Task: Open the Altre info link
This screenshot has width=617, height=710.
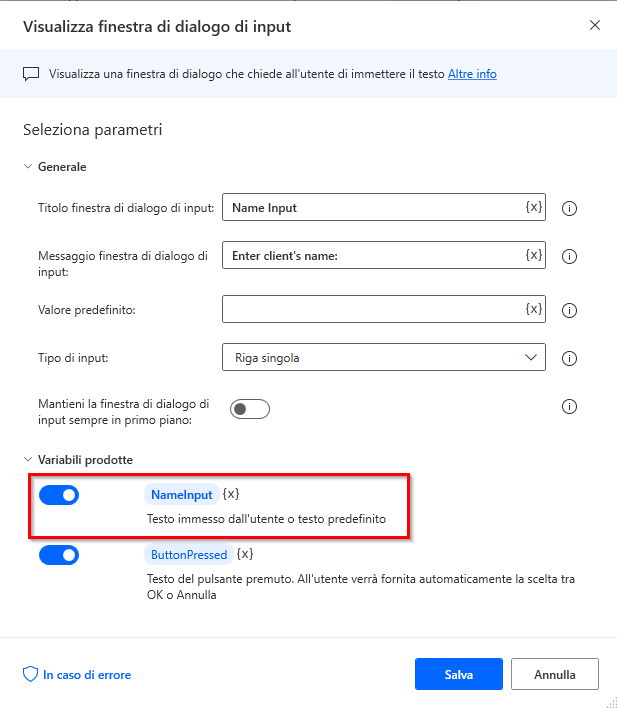Action: coord(472,74)
